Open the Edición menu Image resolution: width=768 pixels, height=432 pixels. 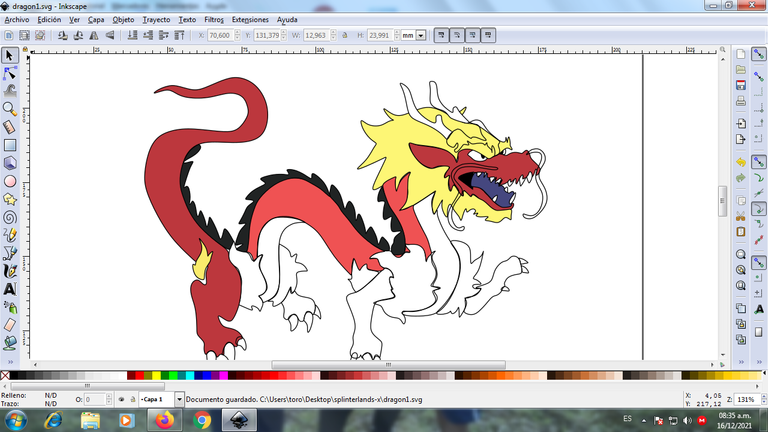(x=49, y=20)
